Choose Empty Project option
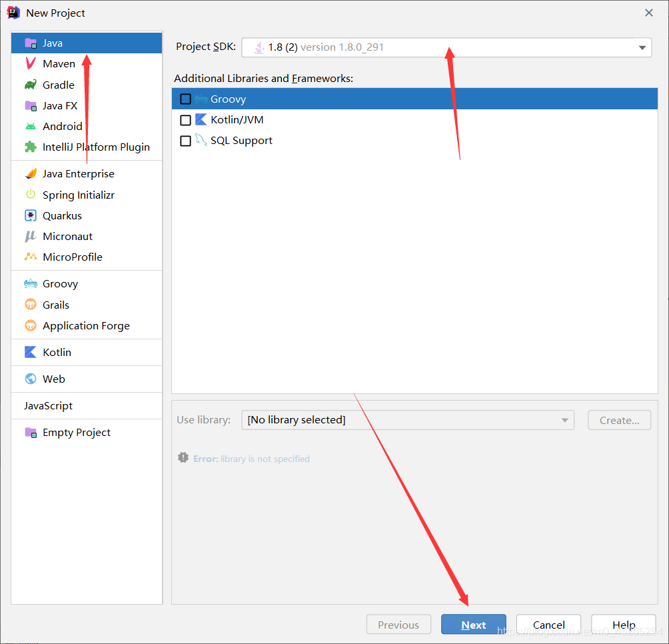669x644 pixels. click(x=87, y=432)
